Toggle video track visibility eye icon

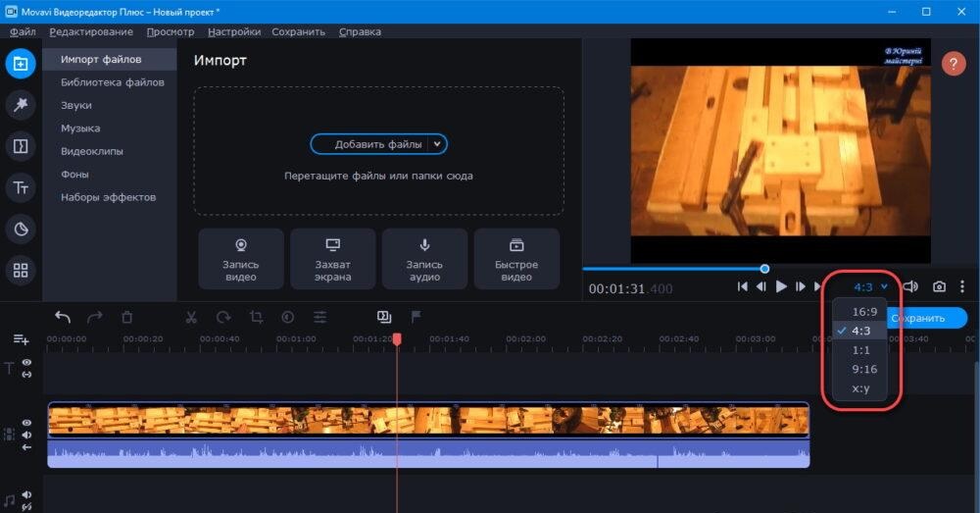point(27,423)
